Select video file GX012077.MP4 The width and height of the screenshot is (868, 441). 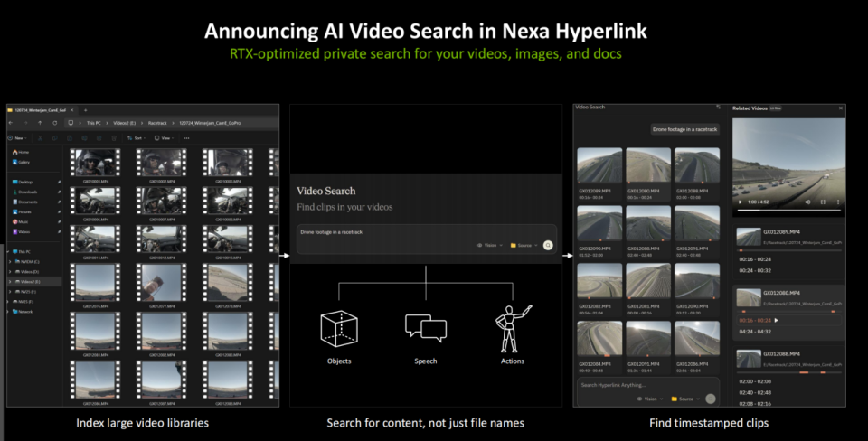coord(161,286)
